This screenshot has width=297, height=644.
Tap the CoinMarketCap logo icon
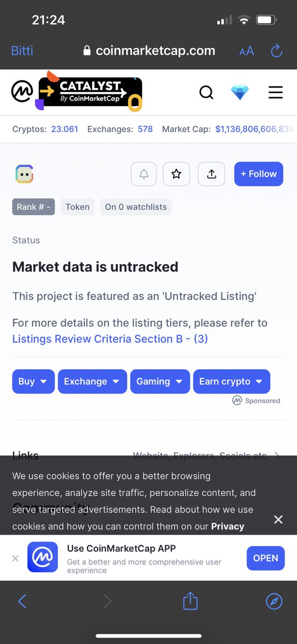[22, 92]
